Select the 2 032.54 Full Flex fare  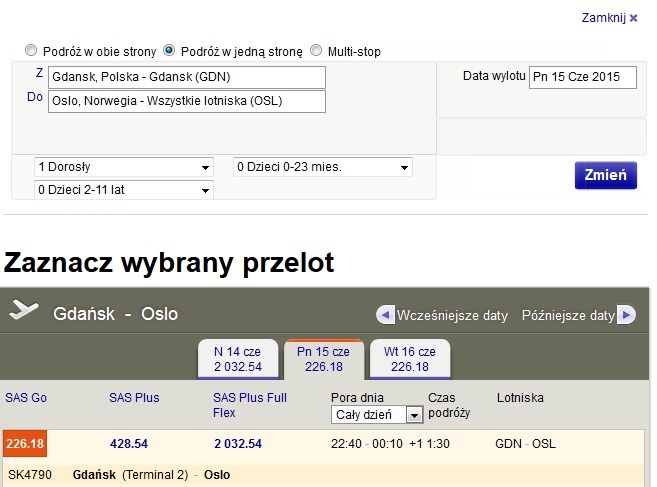pos(238,444)
